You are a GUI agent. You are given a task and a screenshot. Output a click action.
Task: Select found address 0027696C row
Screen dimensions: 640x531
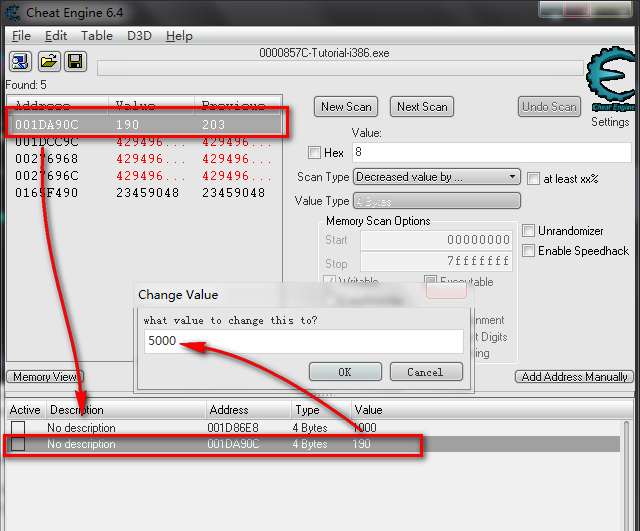pos(144,176)
